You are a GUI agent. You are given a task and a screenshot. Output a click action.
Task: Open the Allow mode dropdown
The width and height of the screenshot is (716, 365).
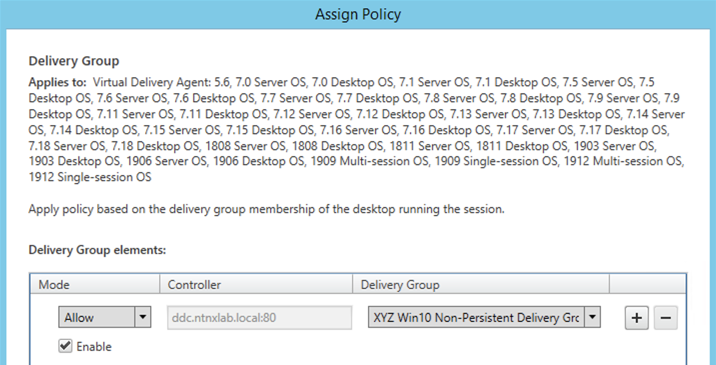point(105,317)
